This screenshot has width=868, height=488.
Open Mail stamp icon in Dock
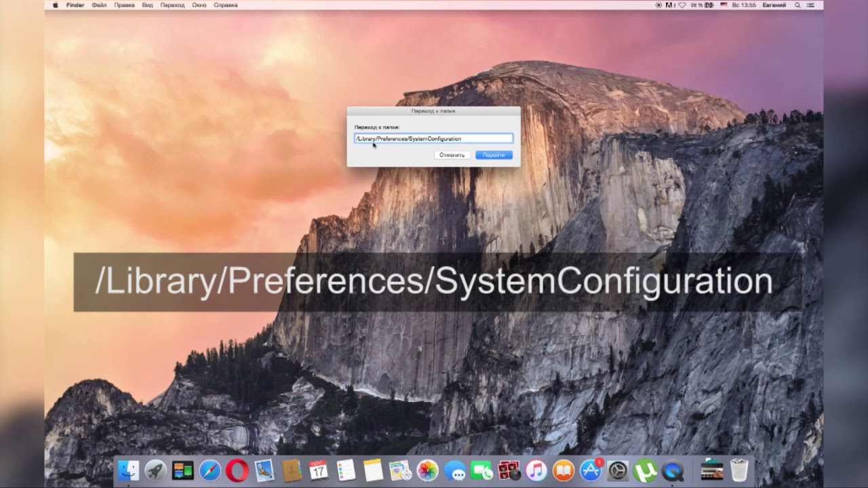264,470
